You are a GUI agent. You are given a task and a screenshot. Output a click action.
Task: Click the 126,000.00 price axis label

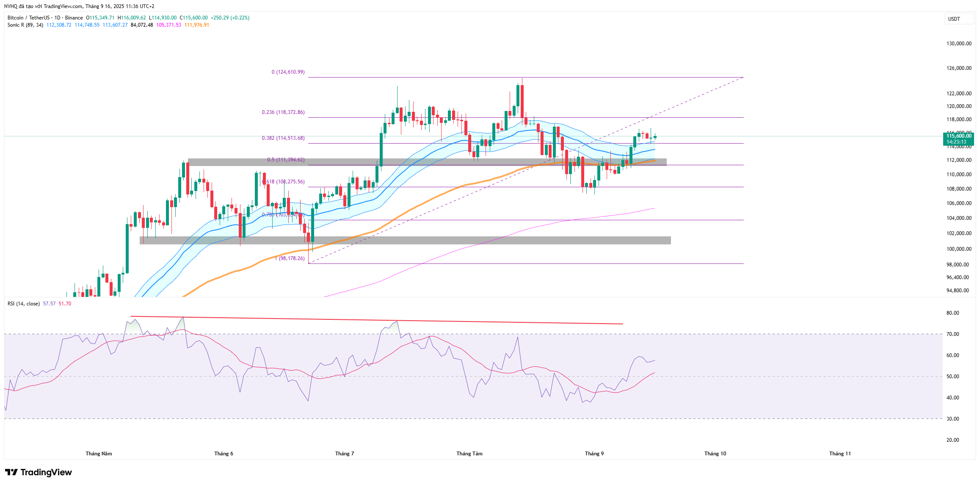click(x=959, y=68)
